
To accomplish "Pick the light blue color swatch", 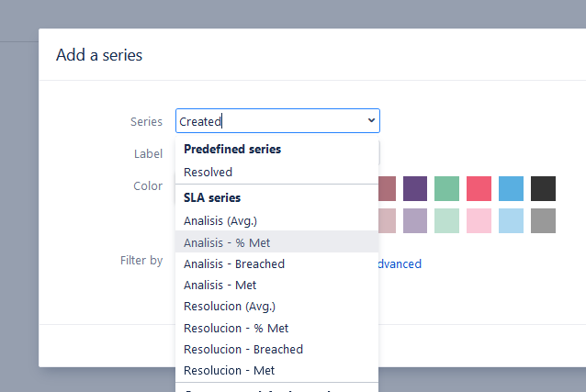I will pos(512,220).
